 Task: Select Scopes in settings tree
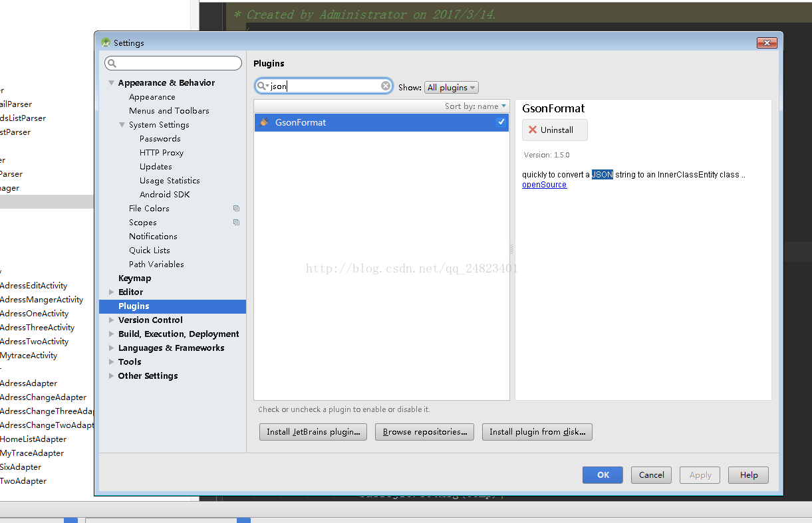[x=143, y=223]
